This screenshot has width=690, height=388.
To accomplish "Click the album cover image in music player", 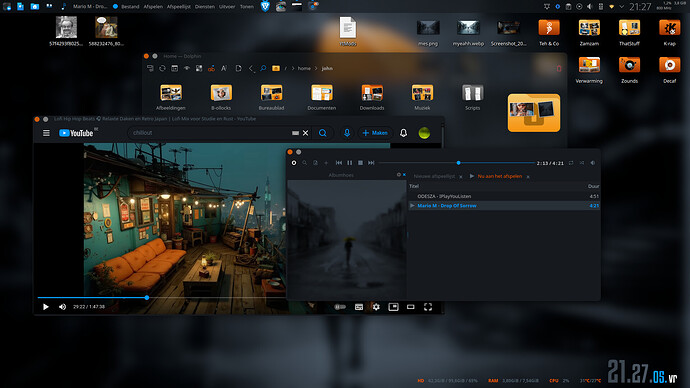I will 347,240.
